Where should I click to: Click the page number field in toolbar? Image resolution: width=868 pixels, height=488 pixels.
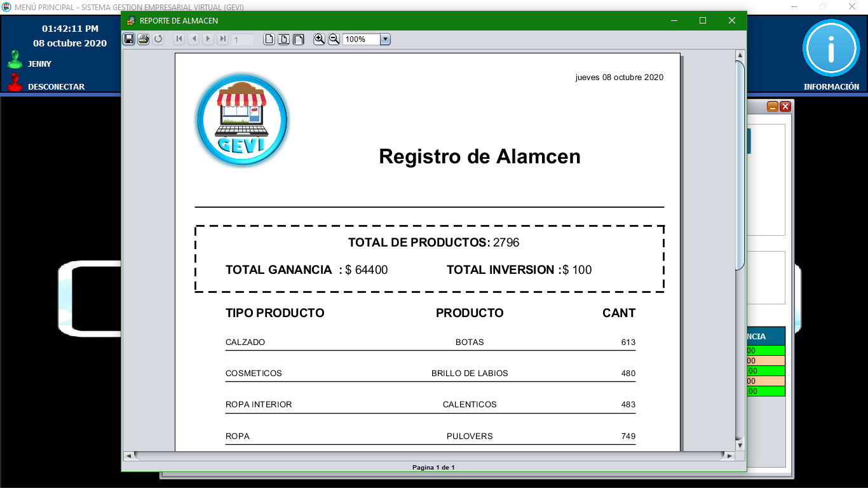[243, 39]
